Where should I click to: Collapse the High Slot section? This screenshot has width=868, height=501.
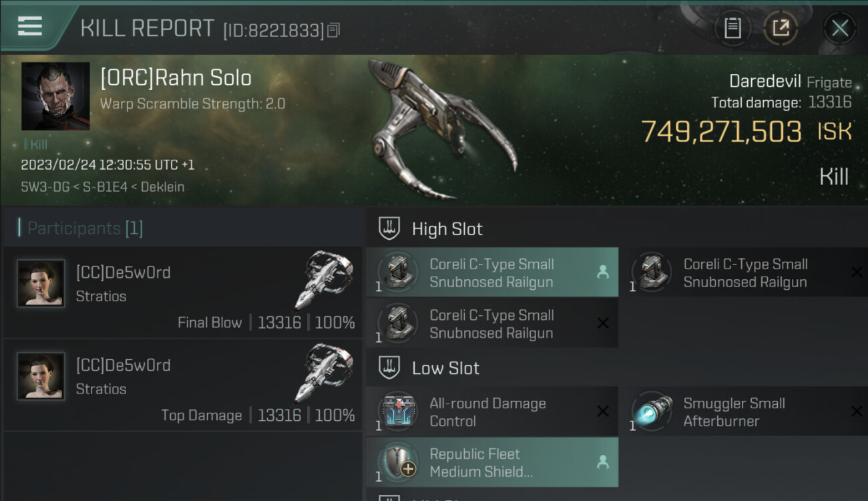click(389, 229)
